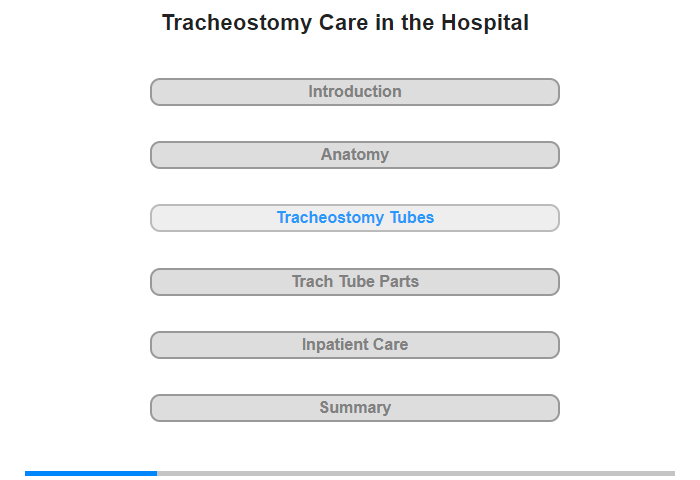Select the highlighted Tracheostomy Tubes item
This screenshot has height=480, width=700.
click(x=355, y=218)
